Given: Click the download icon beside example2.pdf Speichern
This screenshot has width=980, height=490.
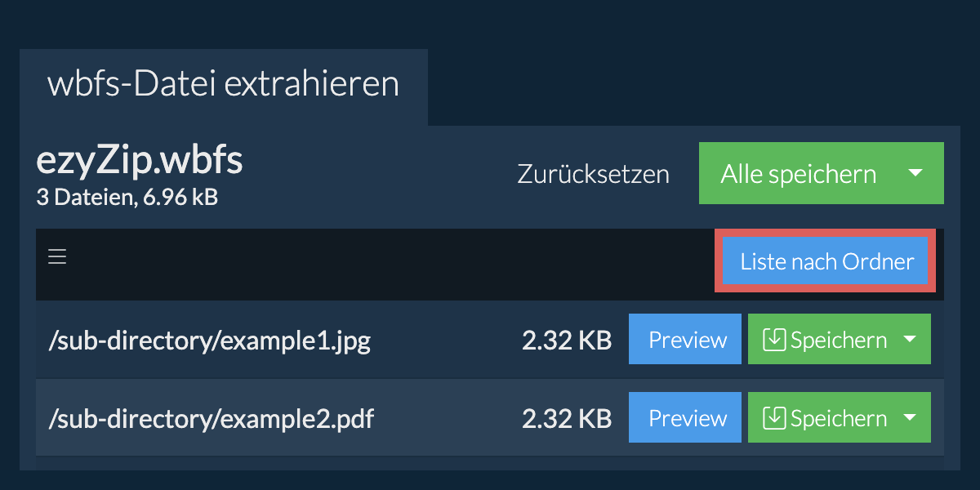Looking at the screenshot, I should [x=774, y=418].
